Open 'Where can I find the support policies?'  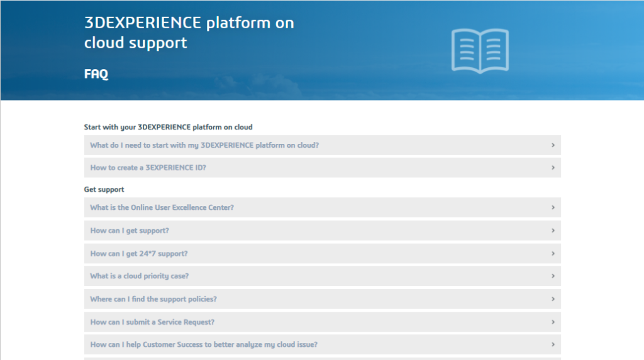click(323, 299)
